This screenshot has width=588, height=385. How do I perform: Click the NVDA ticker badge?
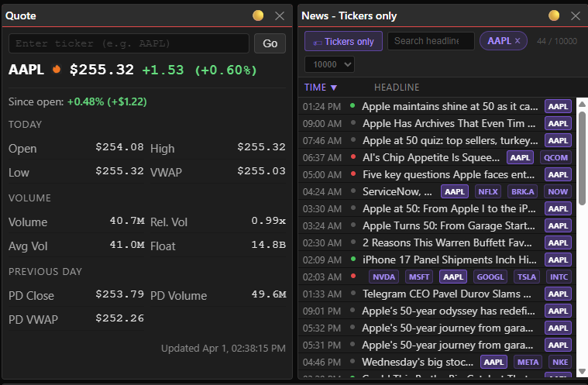pyautogui.click(x=384, y=277)
